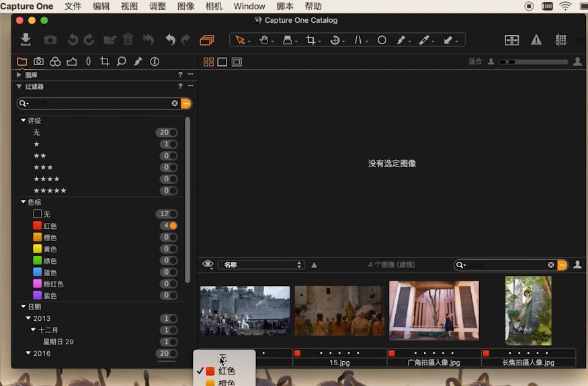Open the Color circles tool tab
This screenshot has width=588, height=386.
pos(55,62)
